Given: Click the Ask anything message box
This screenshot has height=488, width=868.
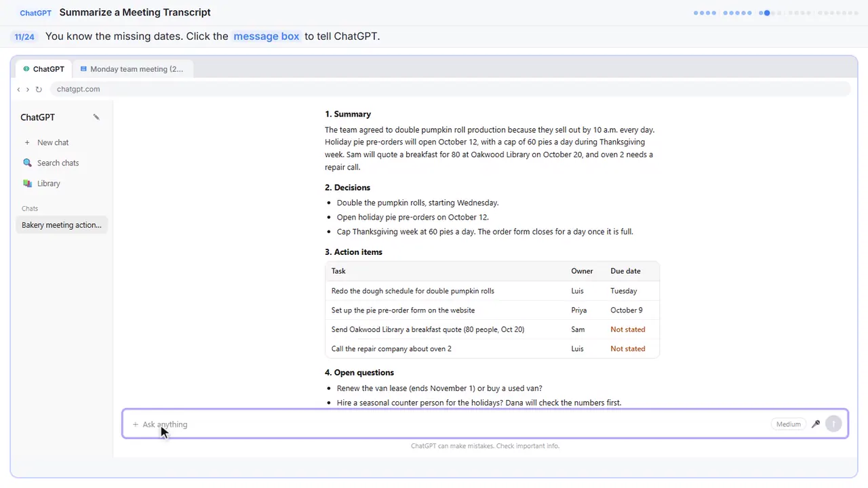Looking at the screenshot, I should point(485,424).
